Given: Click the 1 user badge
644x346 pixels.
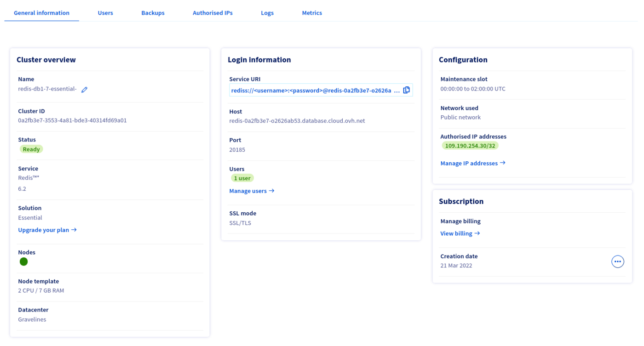Looking at the screenshot, I should coord(242,178).
